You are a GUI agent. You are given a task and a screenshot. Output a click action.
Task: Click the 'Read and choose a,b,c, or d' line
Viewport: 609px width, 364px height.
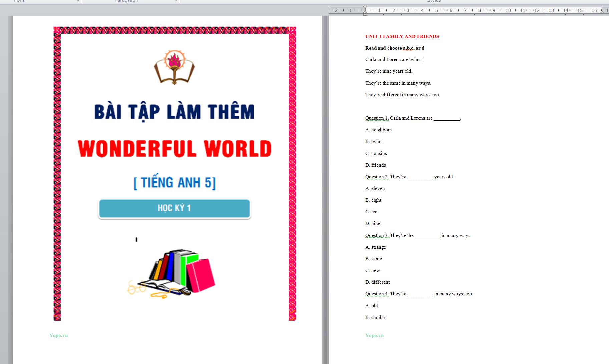pos(395,48)
